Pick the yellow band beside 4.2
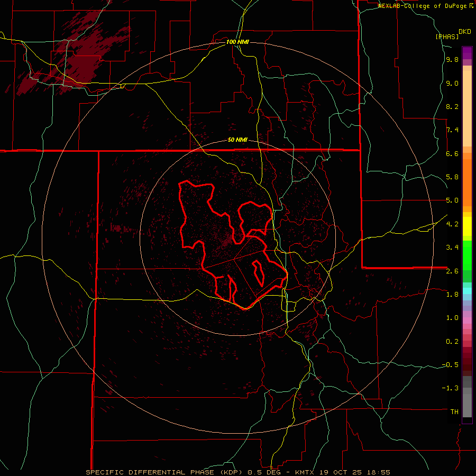This screenshot has height=476, width=476. coord(467,226)
